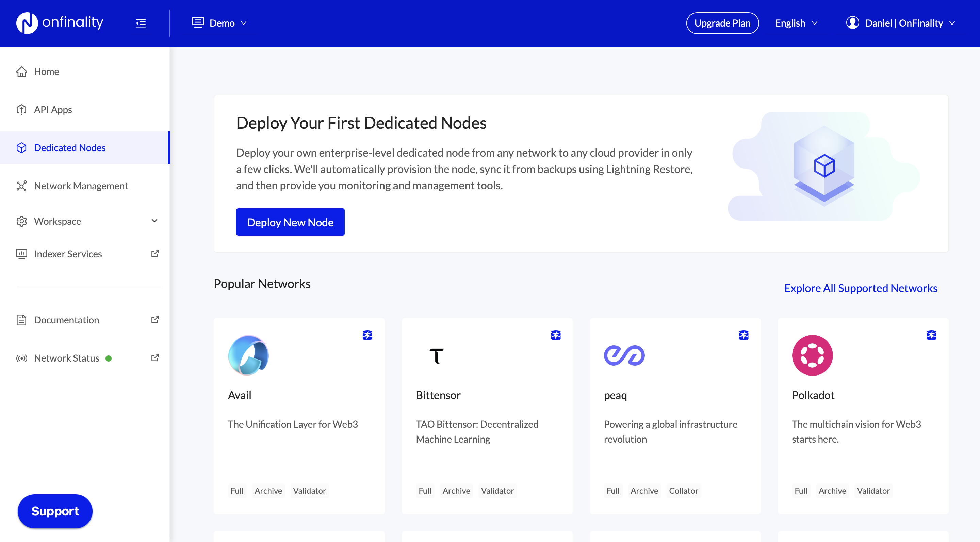Open Explore All Supported Networks link
Viewport: 980px width, 542px height.
pos(861,288)
